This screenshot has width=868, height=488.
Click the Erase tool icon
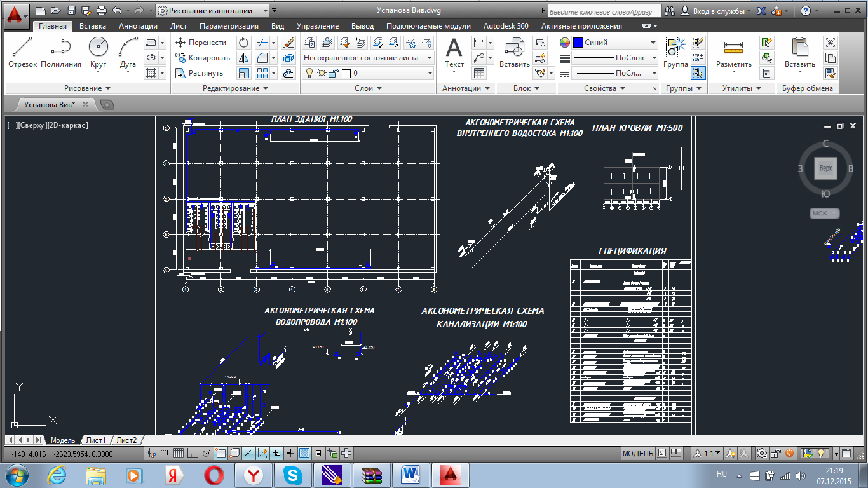288,43
